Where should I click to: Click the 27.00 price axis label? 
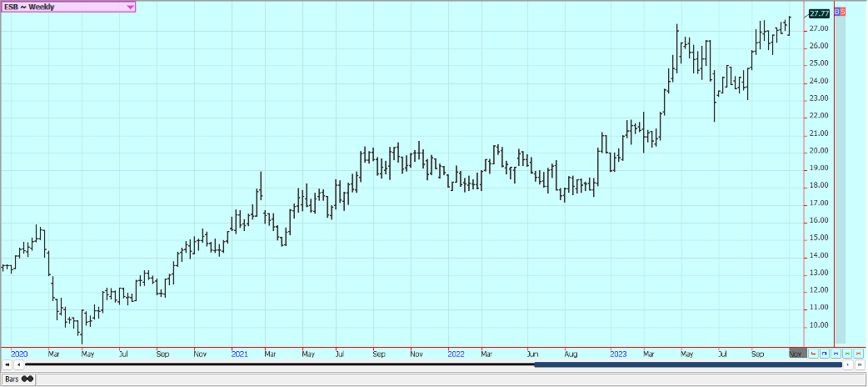(820, 28)
